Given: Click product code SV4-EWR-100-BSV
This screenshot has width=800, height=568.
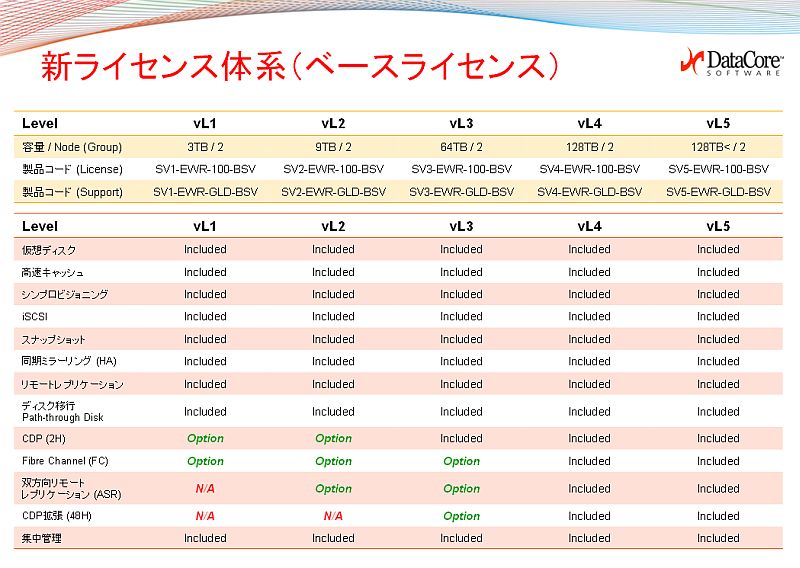Looking at the screenshot, I should [589, 169].
